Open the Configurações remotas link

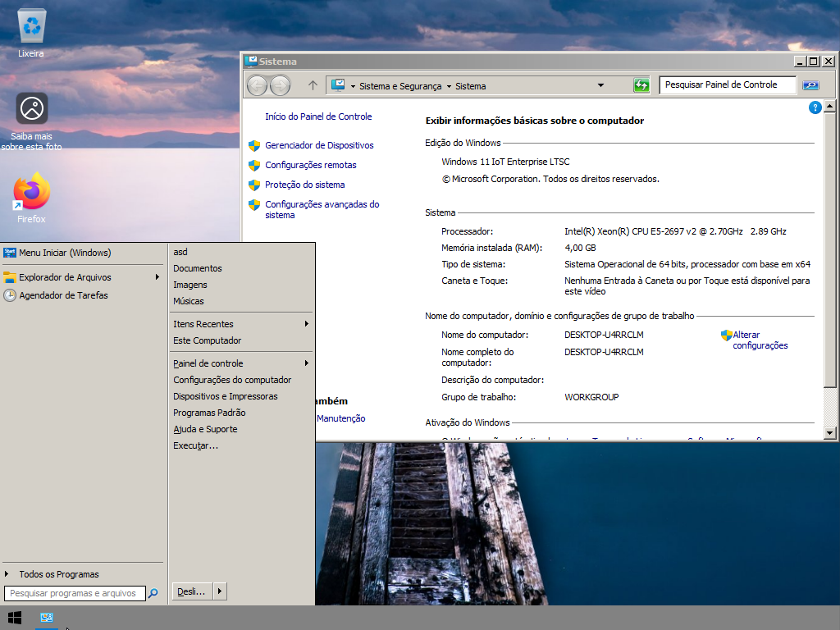(311, 165)
